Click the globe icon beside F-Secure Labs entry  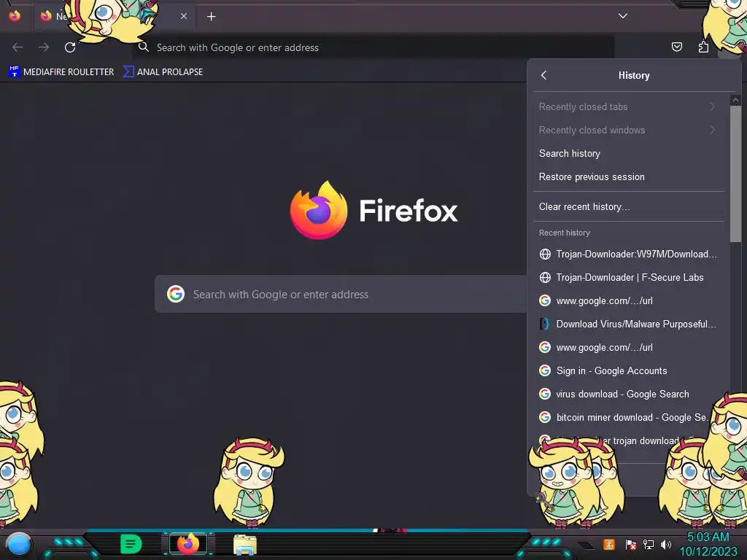545,277
